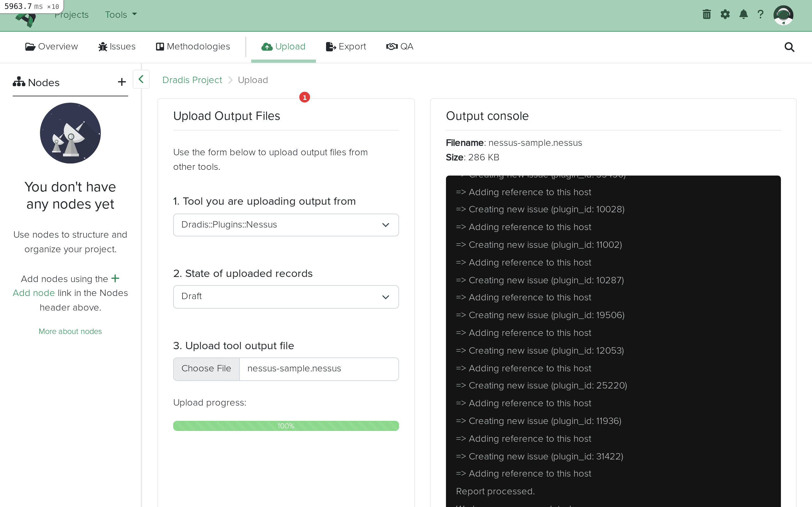The height and width of the screenshot is (507, 812).
Task: Select the Methodologies clipboard icon
Action: pyautogui.click(x=160, y=47)
